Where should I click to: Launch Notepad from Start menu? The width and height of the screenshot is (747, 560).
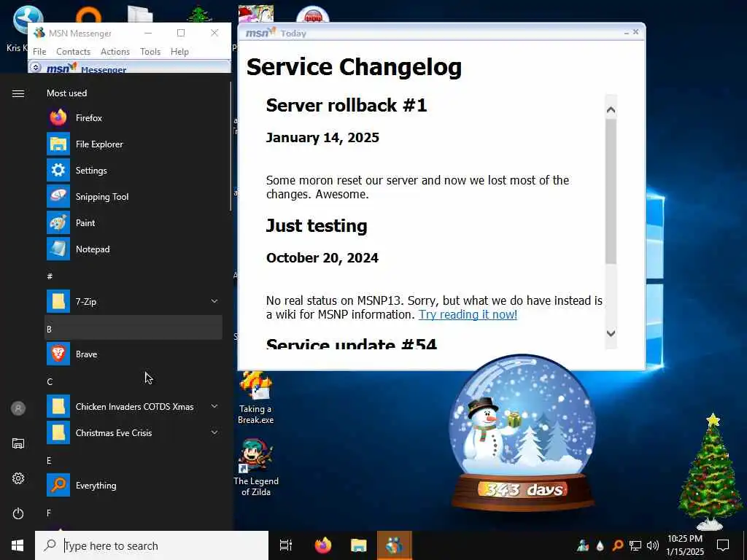[133, 249]
